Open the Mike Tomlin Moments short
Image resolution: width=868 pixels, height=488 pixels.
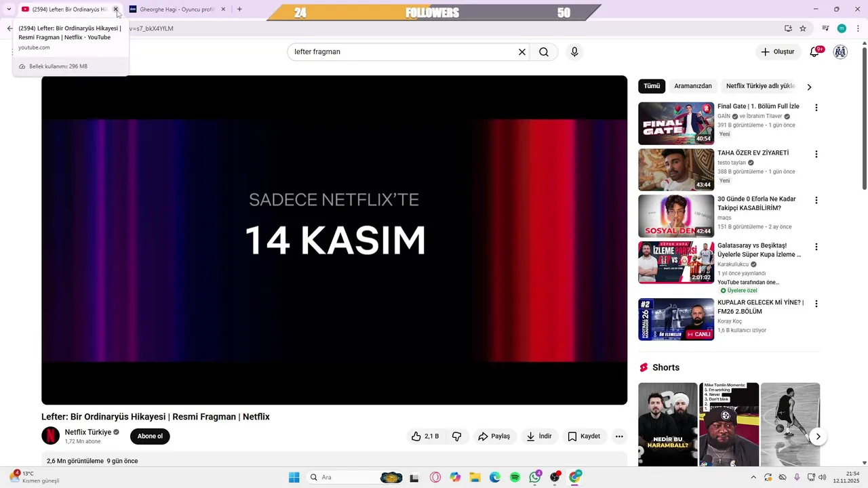[729, 424]
